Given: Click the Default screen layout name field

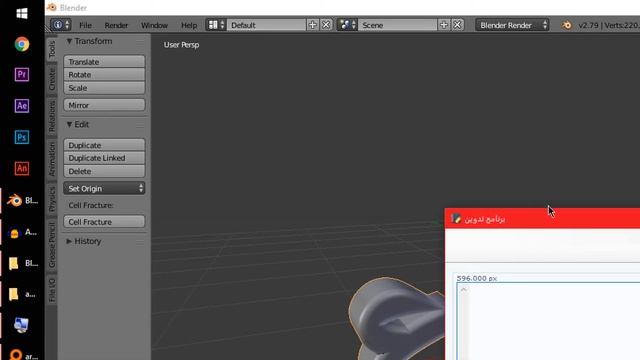Looking at the screenshot, I should 266,25.
